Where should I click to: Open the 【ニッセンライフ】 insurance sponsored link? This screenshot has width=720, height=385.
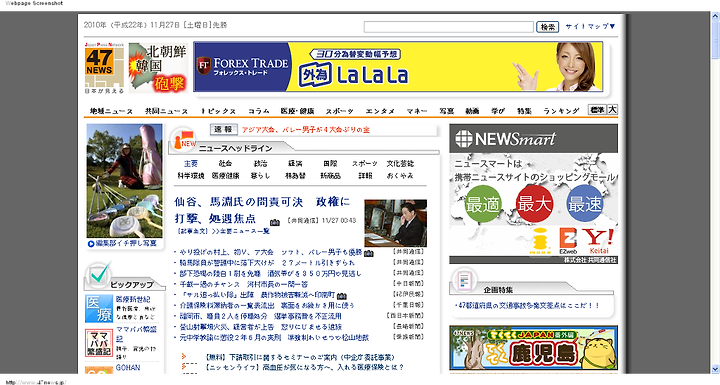[304, 367]
